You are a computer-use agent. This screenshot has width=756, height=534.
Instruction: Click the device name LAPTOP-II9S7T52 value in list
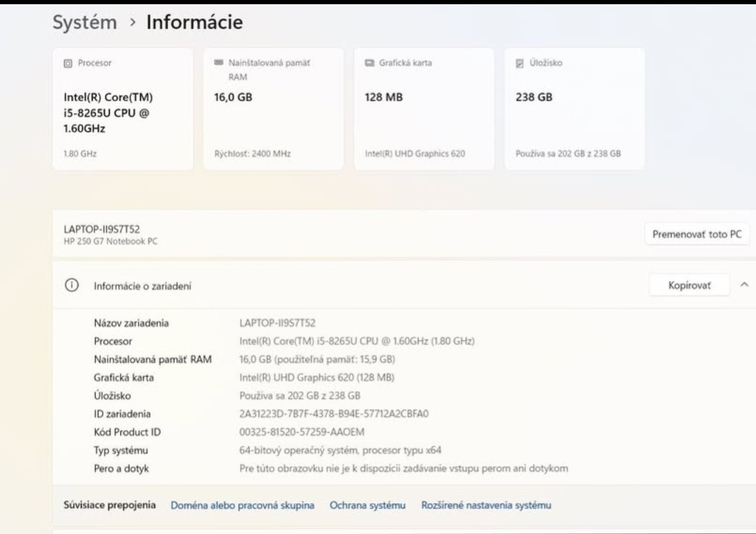[x=277, y=323]
